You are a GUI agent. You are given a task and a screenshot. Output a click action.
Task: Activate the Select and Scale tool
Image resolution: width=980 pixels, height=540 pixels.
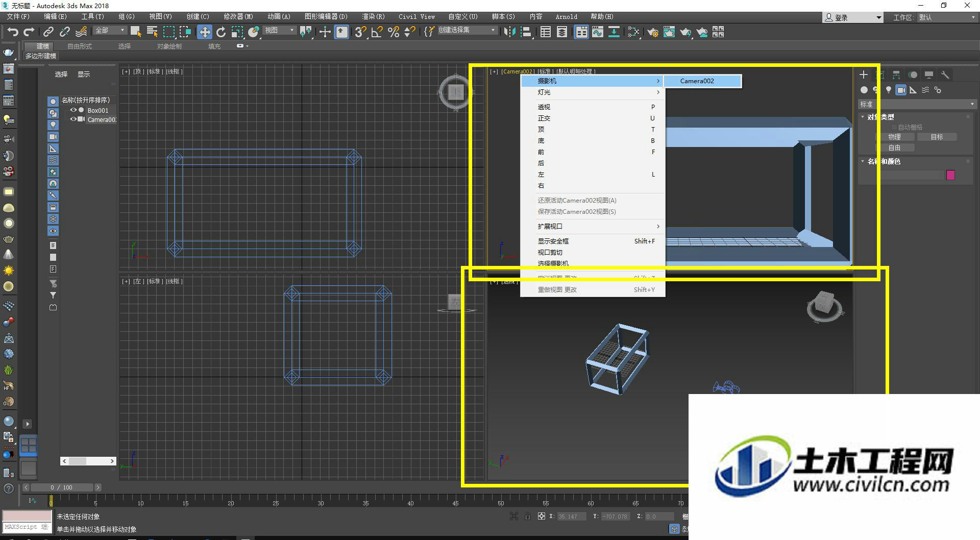[x=237, y=32]
